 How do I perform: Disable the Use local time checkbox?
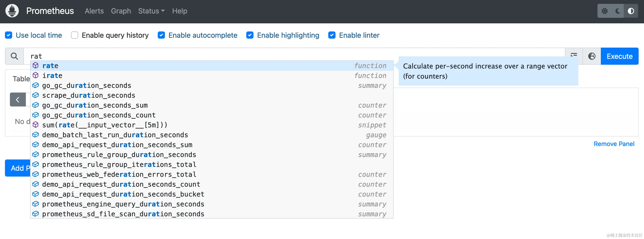[x=9, y=35]
